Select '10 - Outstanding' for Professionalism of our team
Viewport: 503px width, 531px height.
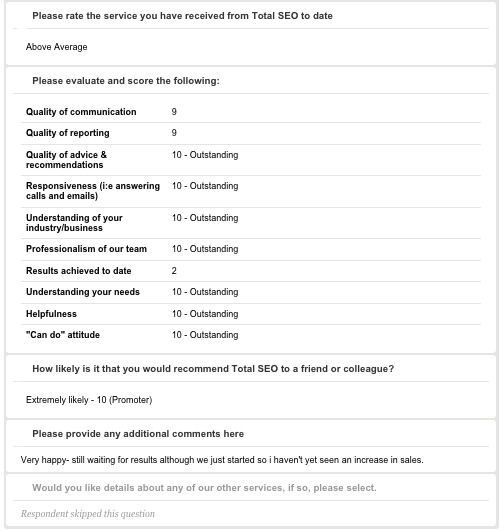click(205, 249)
